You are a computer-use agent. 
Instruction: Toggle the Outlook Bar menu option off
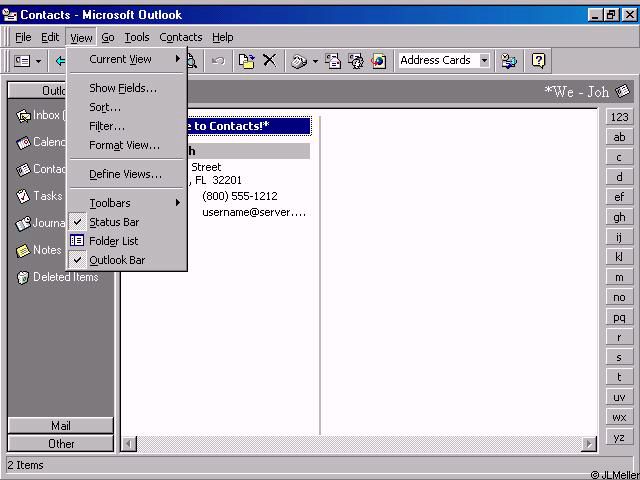(127, 260)
